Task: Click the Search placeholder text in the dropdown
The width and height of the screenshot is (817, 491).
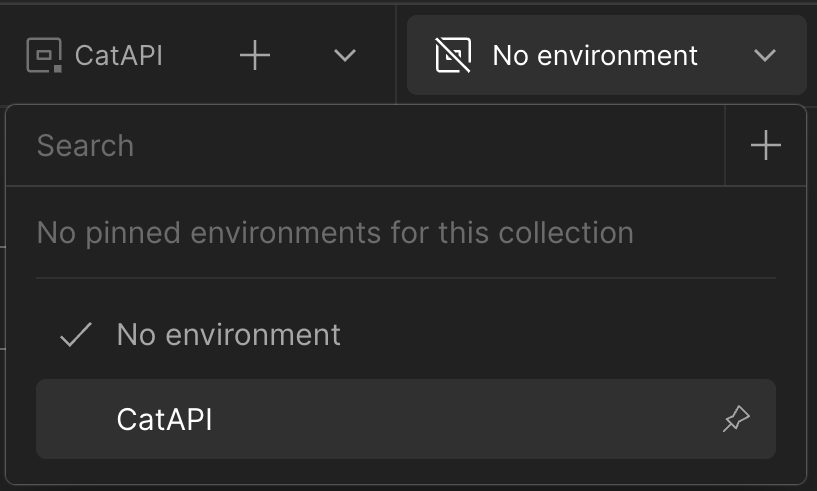Action: (85, 146)
